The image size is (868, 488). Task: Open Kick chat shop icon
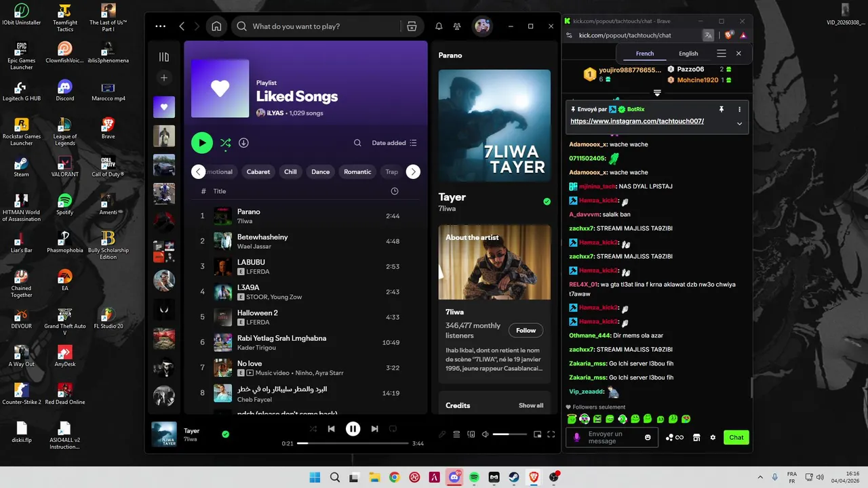(696, 438)
